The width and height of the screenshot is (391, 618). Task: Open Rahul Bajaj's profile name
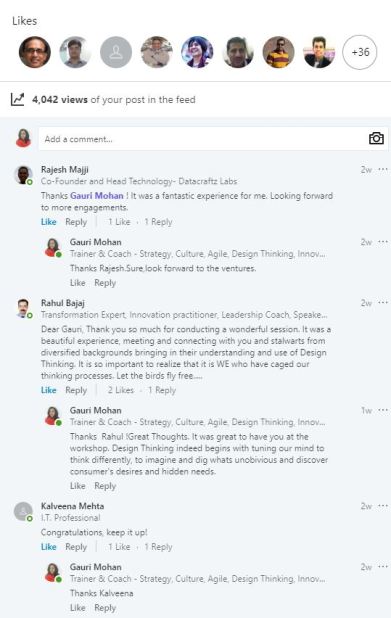coord(63,303)
